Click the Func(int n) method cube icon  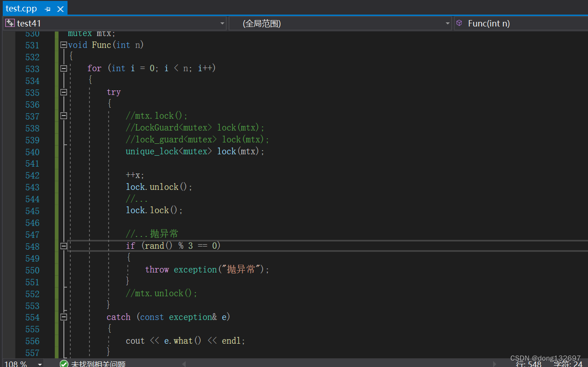point(459,23)
